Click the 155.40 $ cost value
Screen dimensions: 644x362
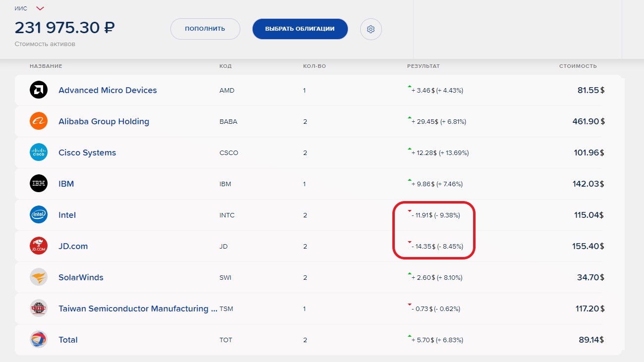[x=589, y=247]
